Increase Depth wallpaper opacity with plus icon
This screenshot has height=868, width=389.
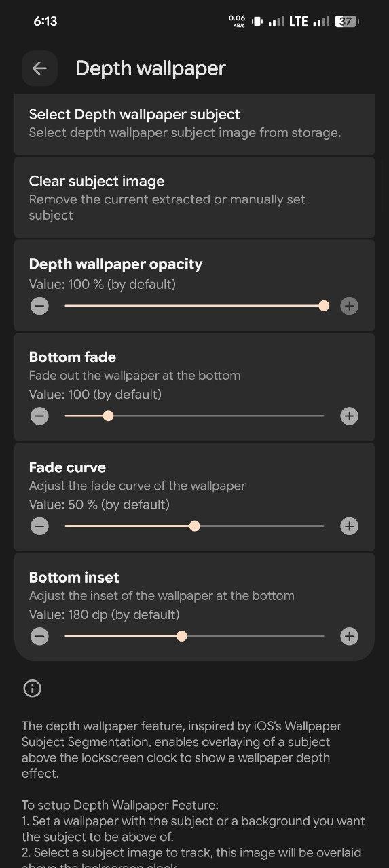pyautogui.click(x=349, y=306)
